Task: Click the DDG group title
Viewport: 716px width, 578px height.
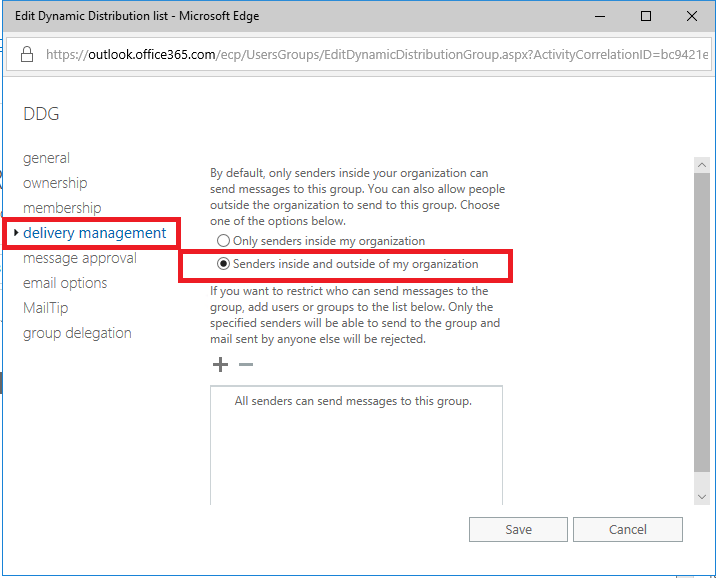Action: click(x=41, y=114)
